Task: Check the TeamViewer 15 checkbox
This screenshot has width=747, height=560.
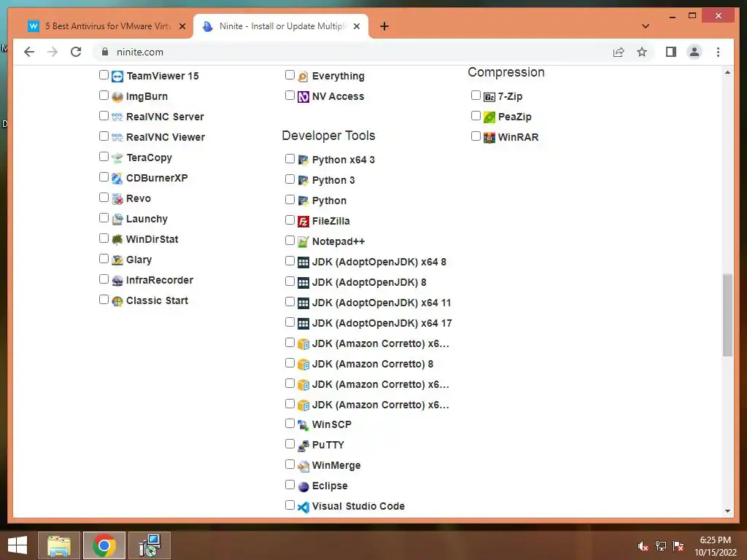Action: click(104, 75)
